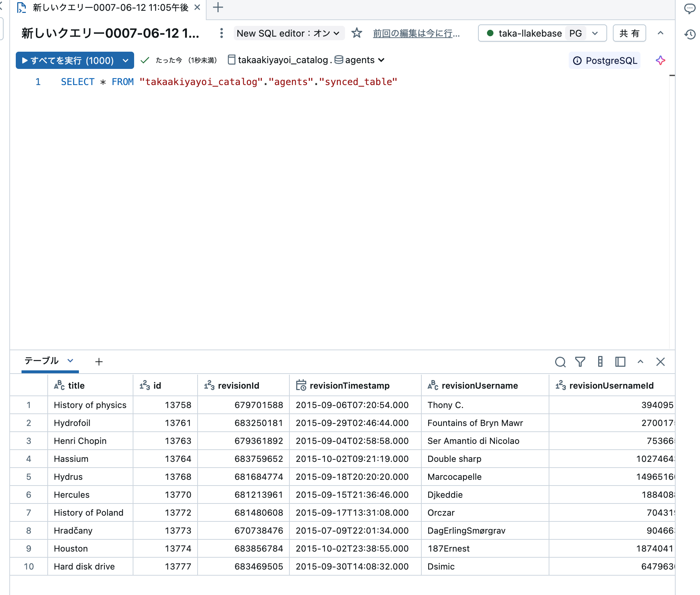Switch to the 新しいクエリー0007-06-12 tab
Screen dimensions: 700x595
pyautogui.click(x=108, y=7)
